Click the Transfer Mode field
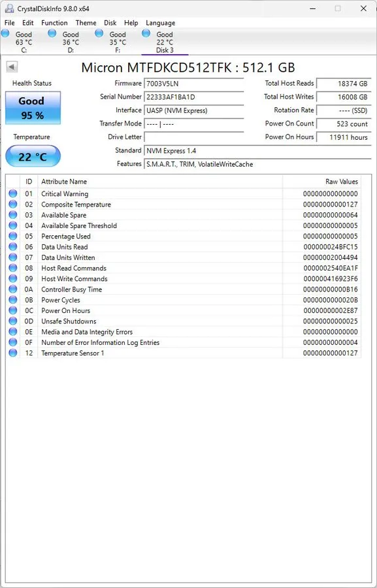This screenshot has width=377, height=588. tap(194, 123)
